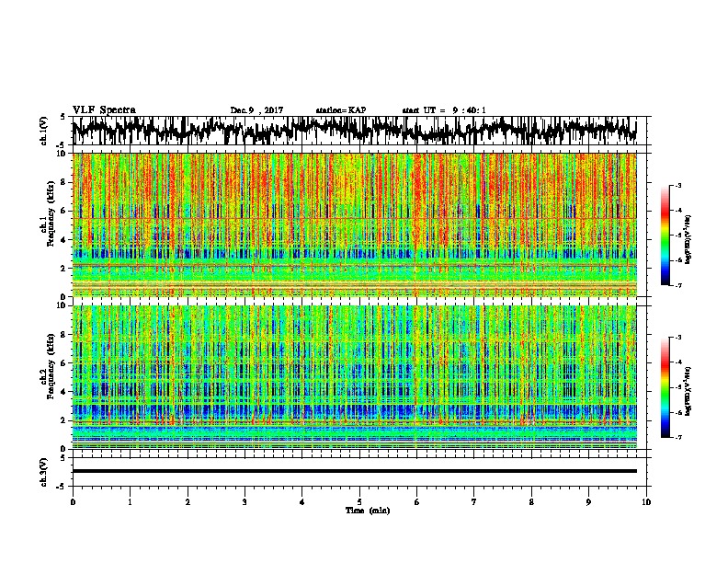Viewport: 728px width, 563px height.
Task: Click the time axis tick label "9"
Action: click(x=588, y=502)
